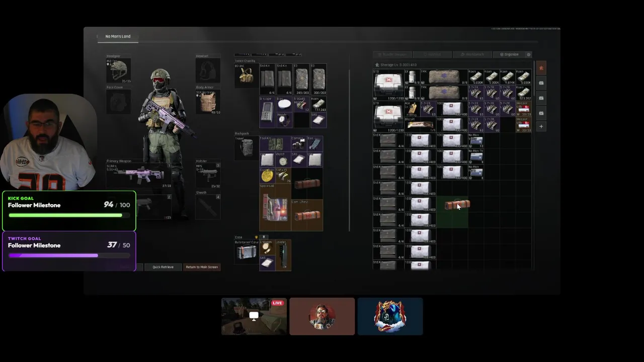Pick the Koen 4,874K stack in storage

(508, 77)
